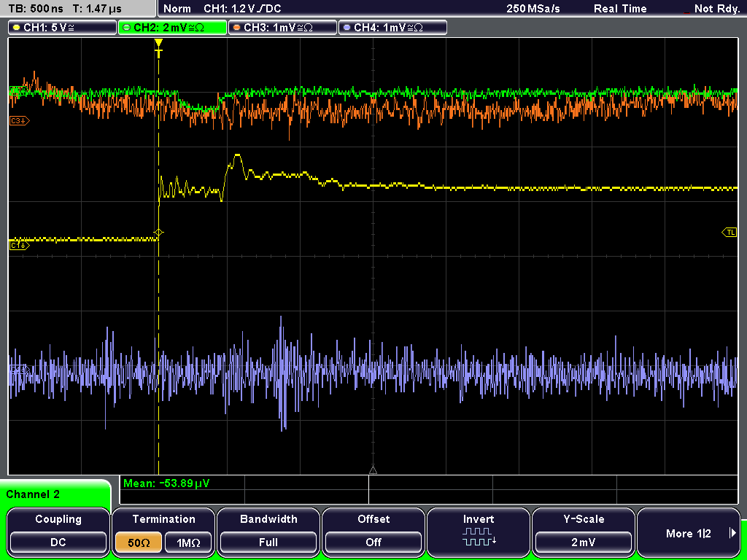
Task: Click the Norm trigger mode label
Action: pos(177,9)
